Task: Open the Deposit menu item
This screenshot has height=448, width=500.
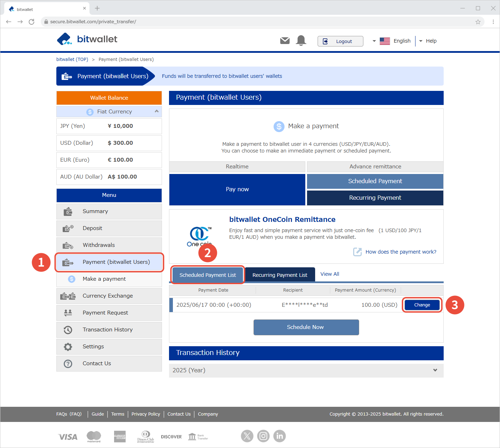Action: (109, 229)
